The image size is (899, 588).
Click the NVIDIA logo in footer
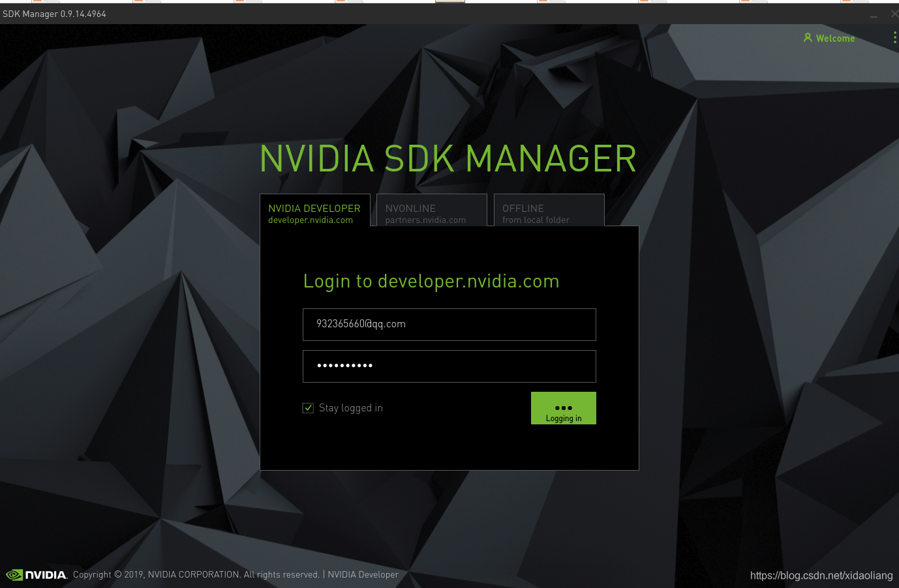(x=37, y=575)
